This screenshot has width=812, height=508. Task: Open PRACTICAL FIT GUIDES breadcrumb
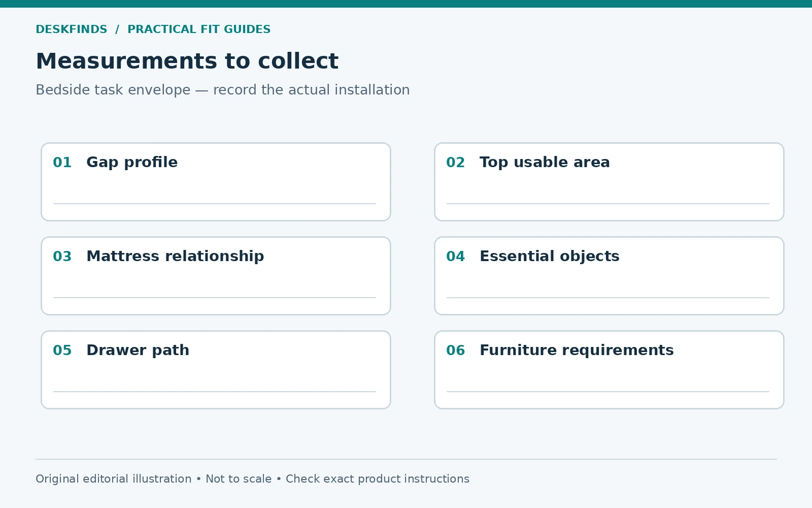click(x=199, y=29)
